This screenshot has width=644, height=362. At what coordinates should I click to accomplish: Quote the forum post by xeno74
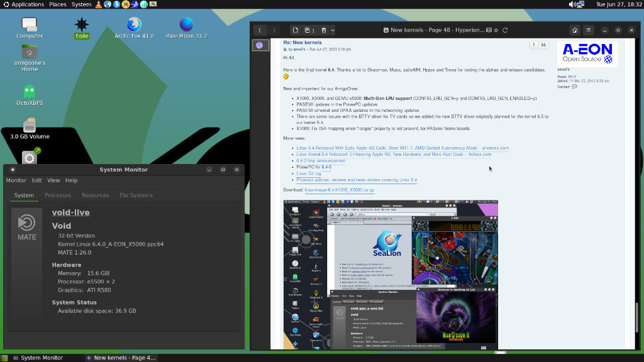coord(543,45)
